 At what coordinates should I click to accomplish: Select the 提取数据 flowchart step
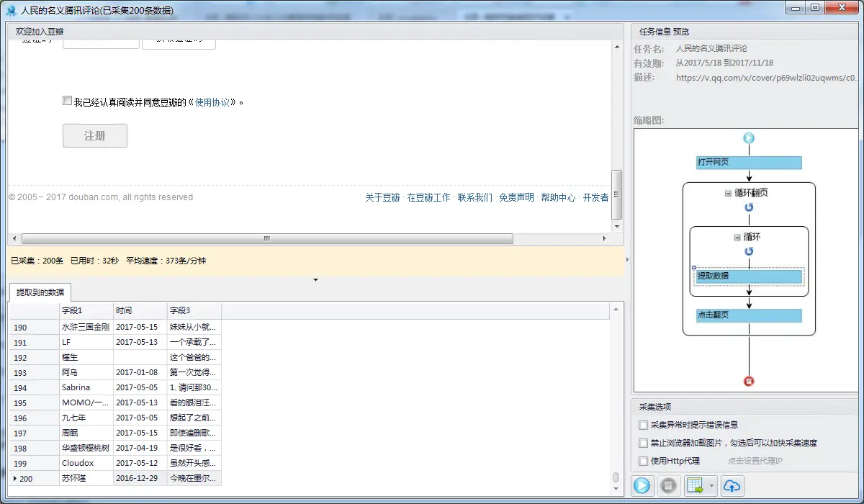[749, 276]
